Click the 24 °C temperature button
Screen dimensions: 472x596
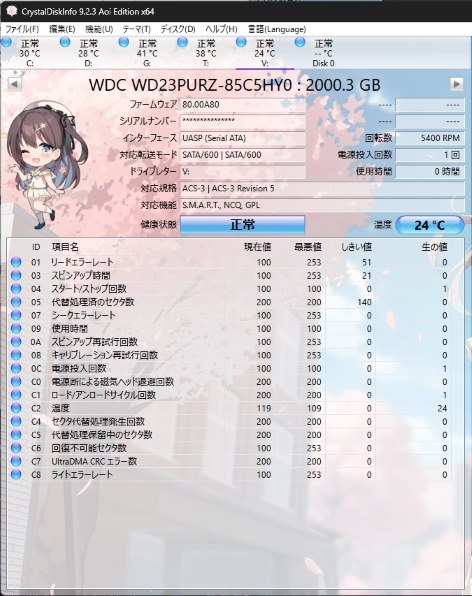point(430,225)
